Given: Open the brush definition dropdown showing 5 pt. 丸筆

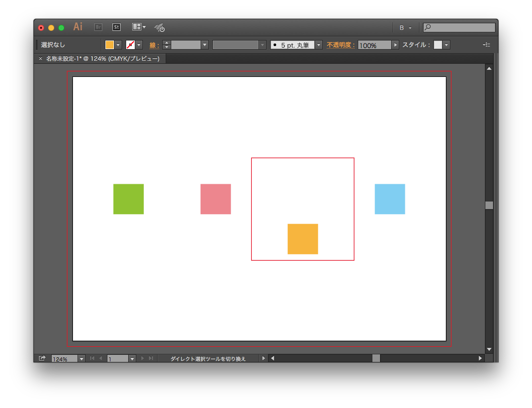Looking at the screenshot, I should pyautogui.click(x=318, y=45).
